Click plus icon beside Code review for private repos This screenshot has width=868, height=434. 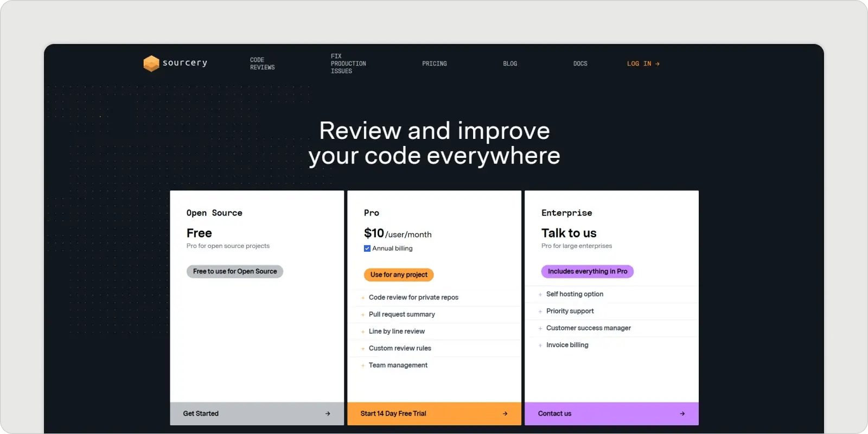pyautogui.click(x=363, y=298)
